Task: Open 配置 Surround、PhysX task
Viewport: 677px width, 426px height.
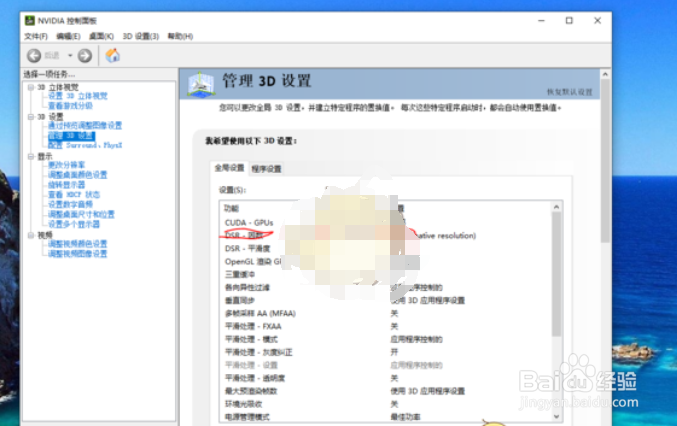Action: tap(85, 145)
